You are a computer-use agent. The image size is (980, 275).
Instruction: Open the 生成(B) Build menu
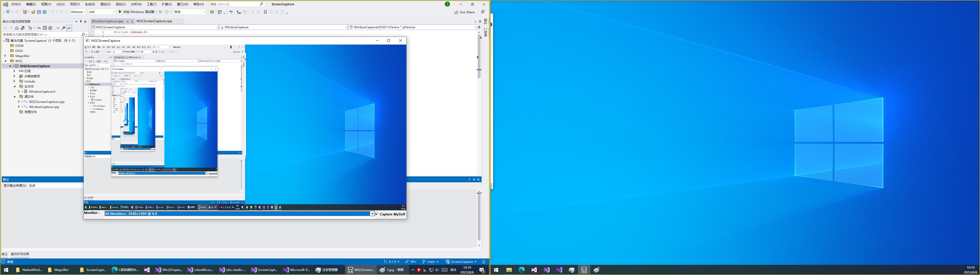tap(90, 4)
